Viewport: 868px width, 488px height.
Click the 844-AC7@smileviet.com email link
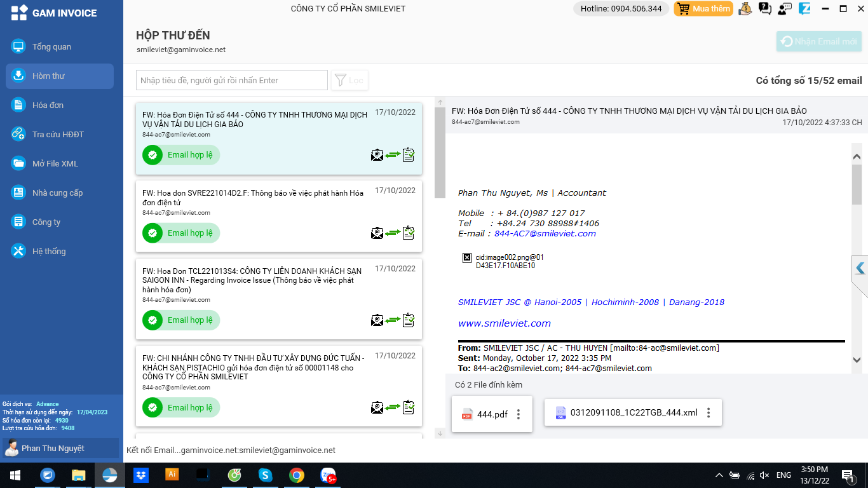pos(545,233)
